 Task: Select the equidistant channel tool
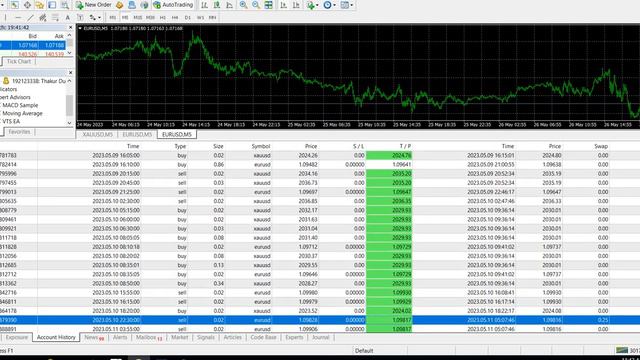pyautogui.click(x=42, y=18)
